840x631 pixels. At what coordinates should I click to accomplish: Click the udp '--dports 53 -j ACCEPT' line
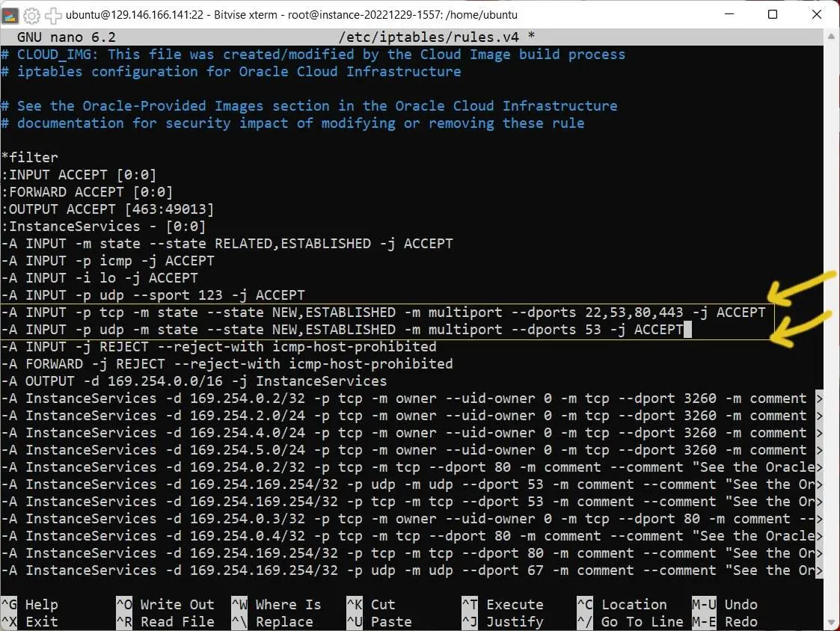(x=343, y=330)
